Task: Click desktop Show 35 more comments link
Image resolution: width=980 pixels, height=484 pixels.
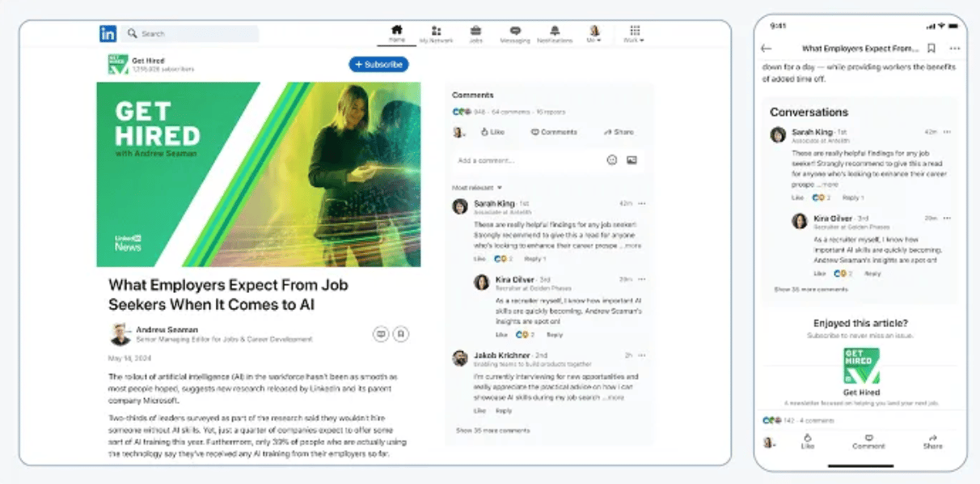Action: pos(493,431)
